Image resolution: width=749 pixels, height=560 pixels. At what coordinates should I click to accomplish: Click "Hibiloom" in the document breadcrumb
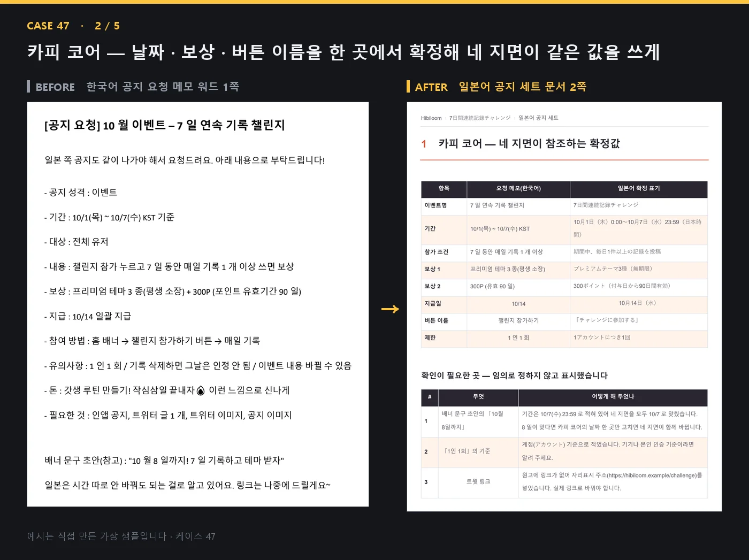click(x=431, y=118)
